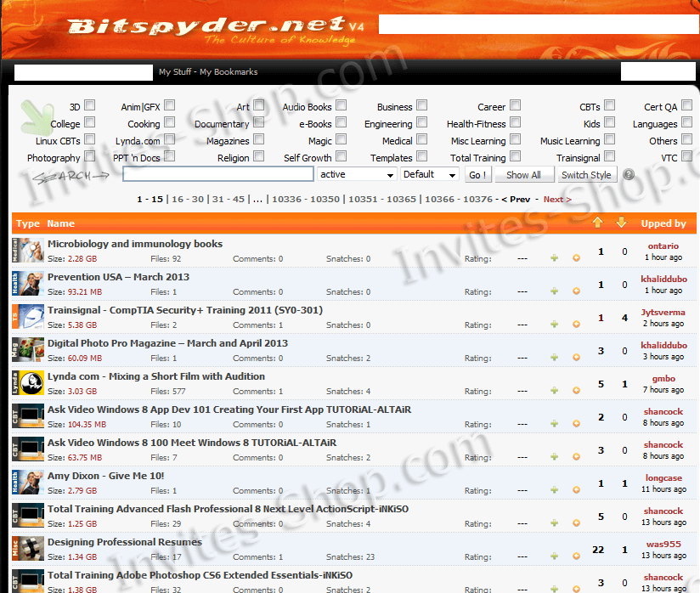The image size is (700, 593).
Task: Open uploader profile gmbo
Action: click(x=663, y=379)
